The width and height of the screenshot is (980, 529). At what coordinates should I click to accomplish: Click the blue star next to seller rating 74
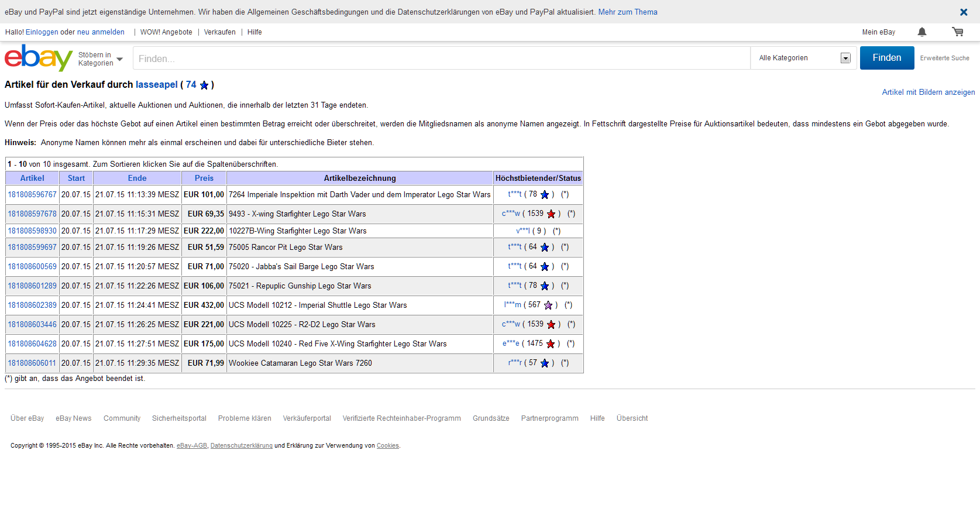pos(204,85)
